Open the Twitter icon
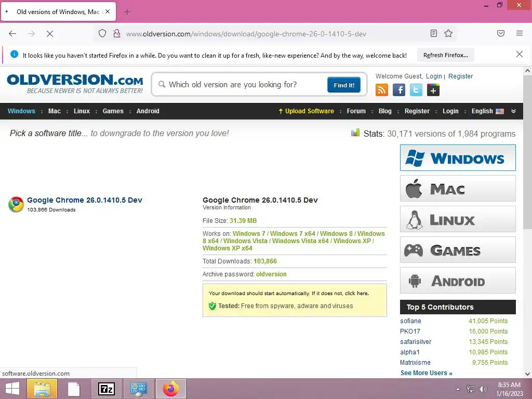This screenshot has height=399, width=532. 416,90
